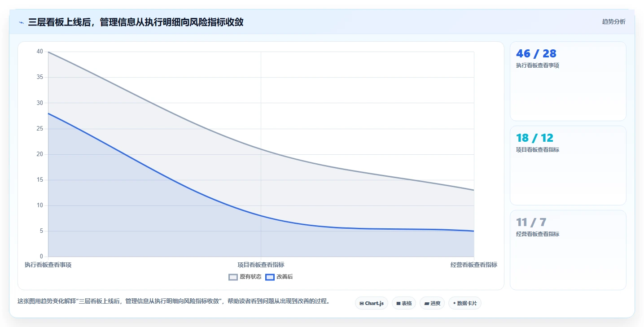Click x-axis label 项目看板查看指标
This screenshot has height=327, width=644.
pos(261,265)
